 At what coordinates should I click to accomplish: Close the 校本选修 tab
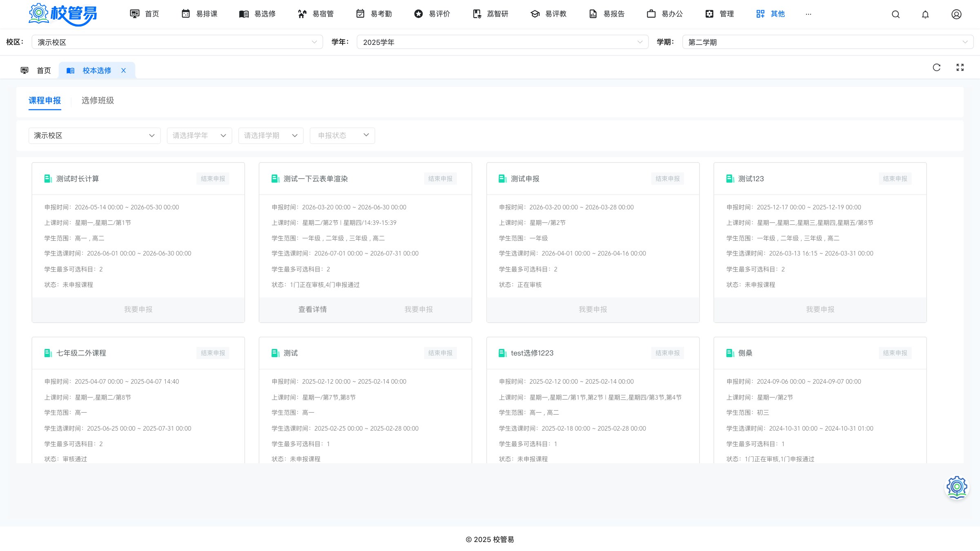[x=123, y=71]
